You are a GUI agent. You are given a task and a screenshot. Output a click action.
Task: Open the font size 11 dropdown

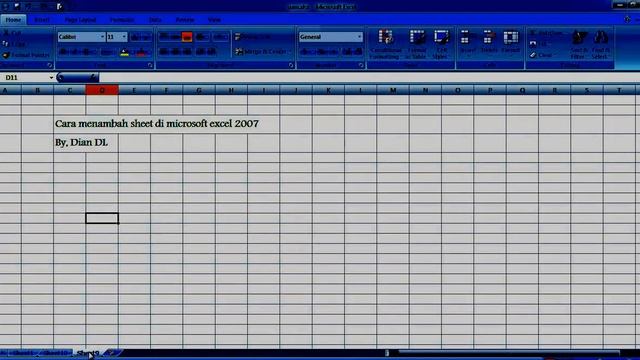124,37
